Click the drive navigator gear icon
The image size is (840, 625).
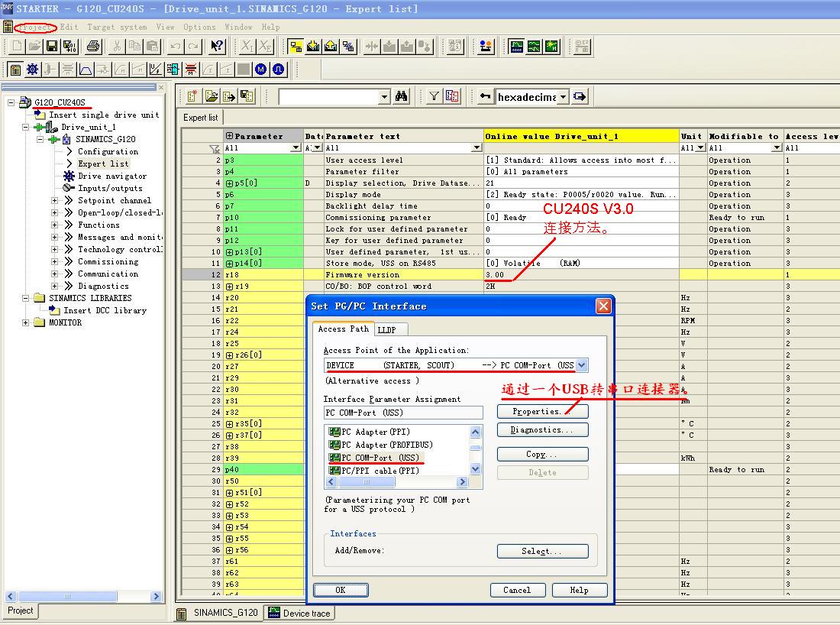[33, 69]
